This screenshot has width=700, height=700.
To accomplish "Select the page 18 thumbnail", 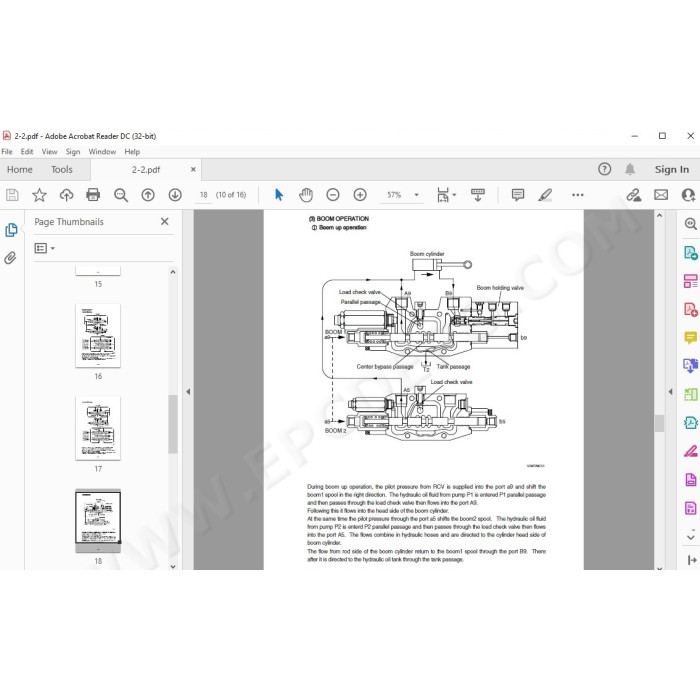I will [98, 521].
